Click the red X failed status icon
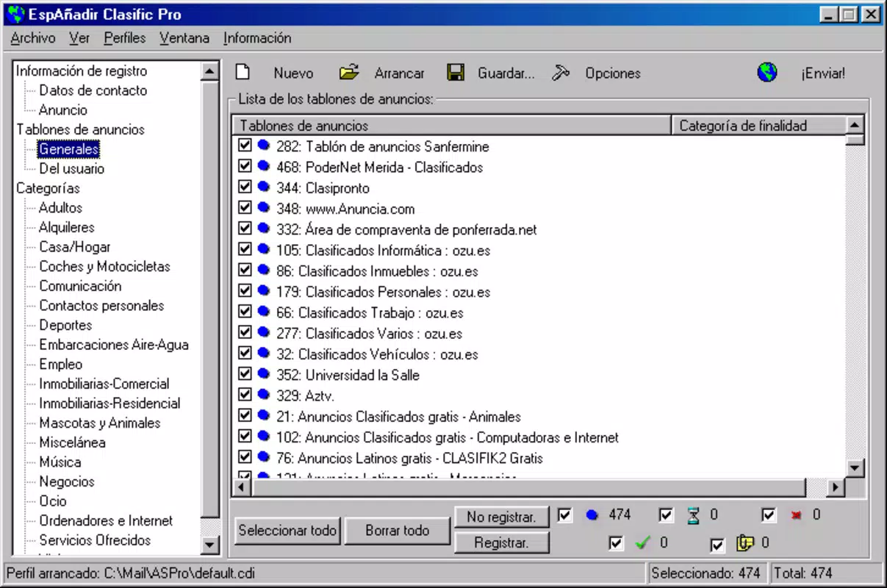Viewport: 887px width, 588px height. pyautogui.click(x=796, y=515)
